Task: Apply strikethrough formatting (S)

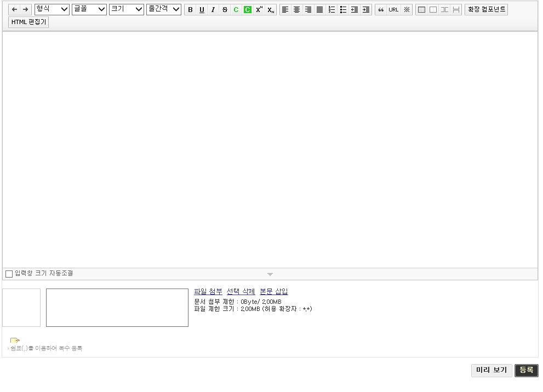Action: click(225, 10)
